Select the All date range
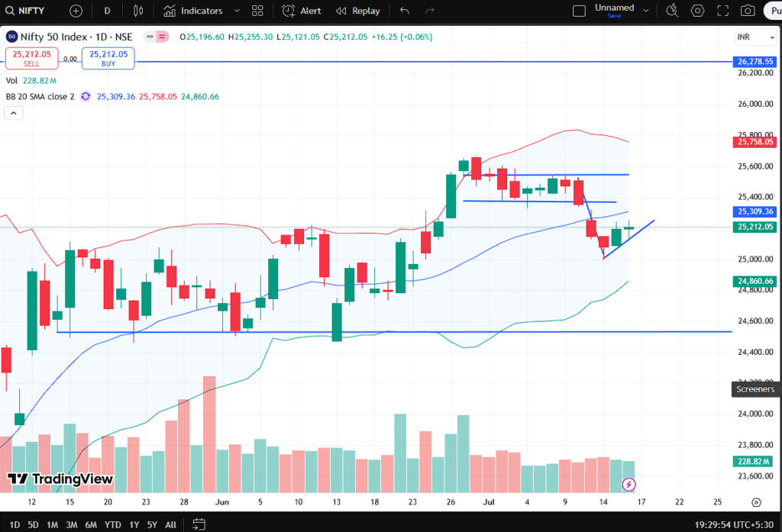This screenshot has height=532, width=782. pos(170,524)
